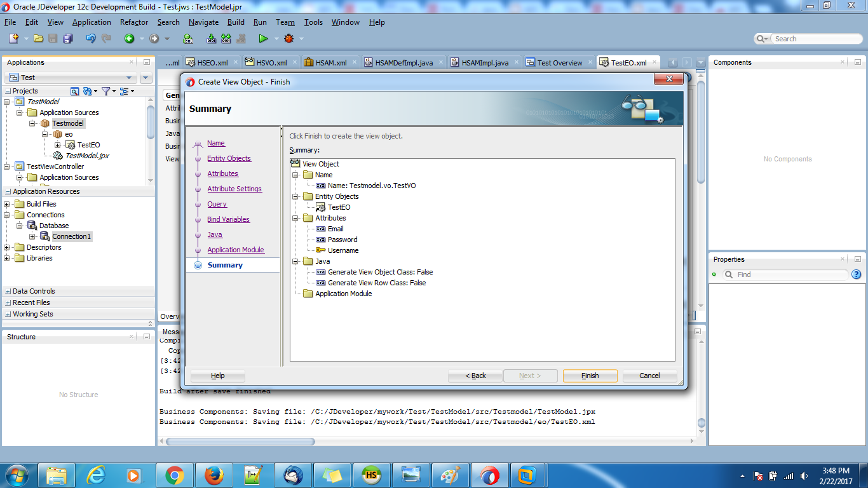The width and height of the screenshot is (868, 488).
Task: Open the Refactor menu
Action: pyautogui.click(x=133, y=22)
